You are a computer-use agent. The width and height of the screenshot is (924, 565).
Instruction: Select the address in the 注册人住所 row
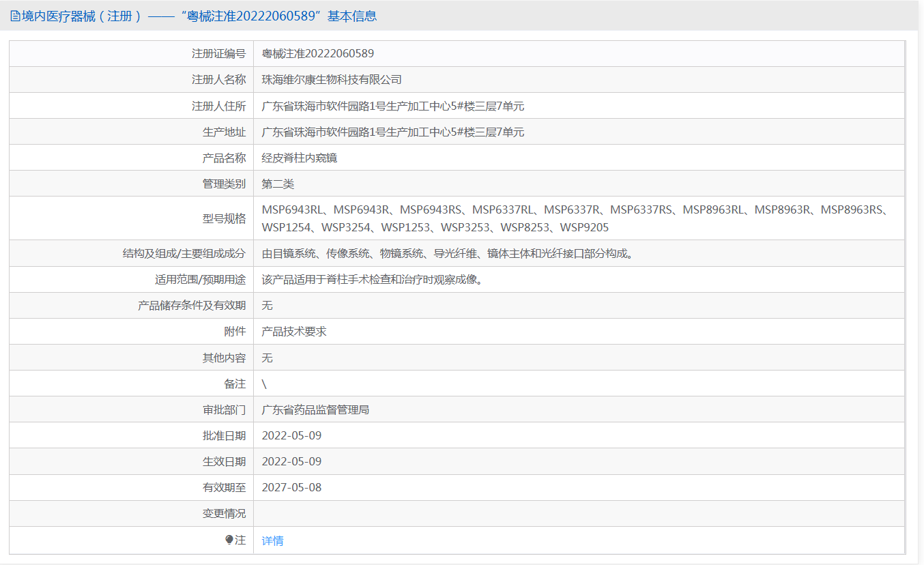pyautogui.click(x=393, y=106)
